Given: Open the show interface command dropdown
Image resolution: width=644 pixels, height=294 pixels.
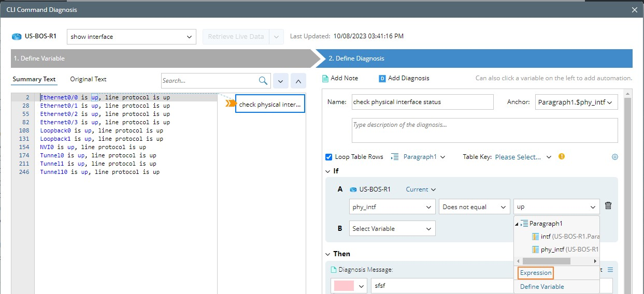Looking at the screenshot, I should [132, 37].
